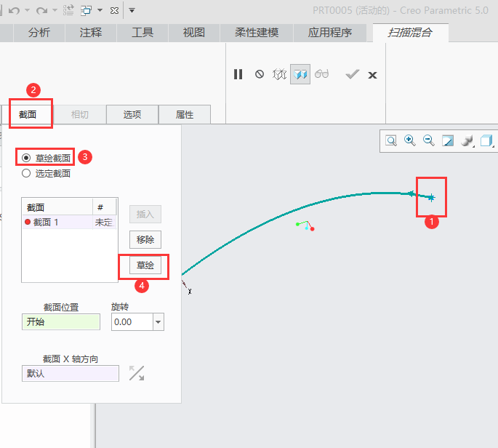Viewport: 498px width, 448px height.
Task: Select the 草绘截面 radio button
Action: (x=26, y=158)
